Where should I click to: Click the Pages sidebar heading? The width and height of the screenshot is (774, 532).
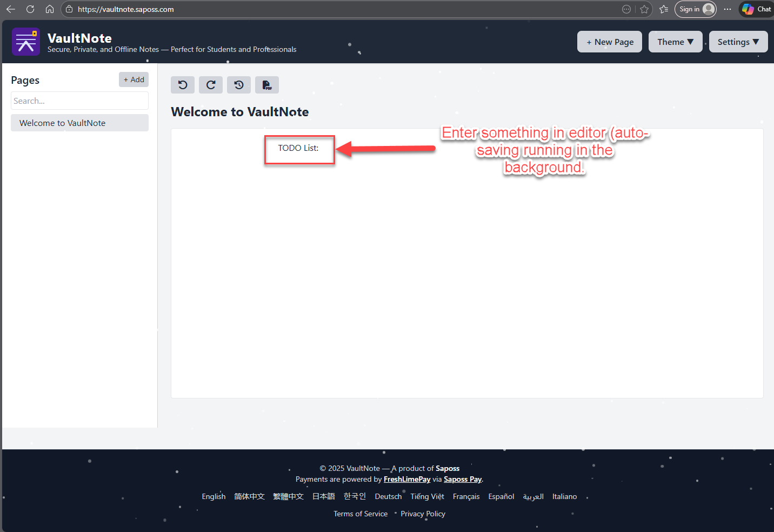[25, 80]
